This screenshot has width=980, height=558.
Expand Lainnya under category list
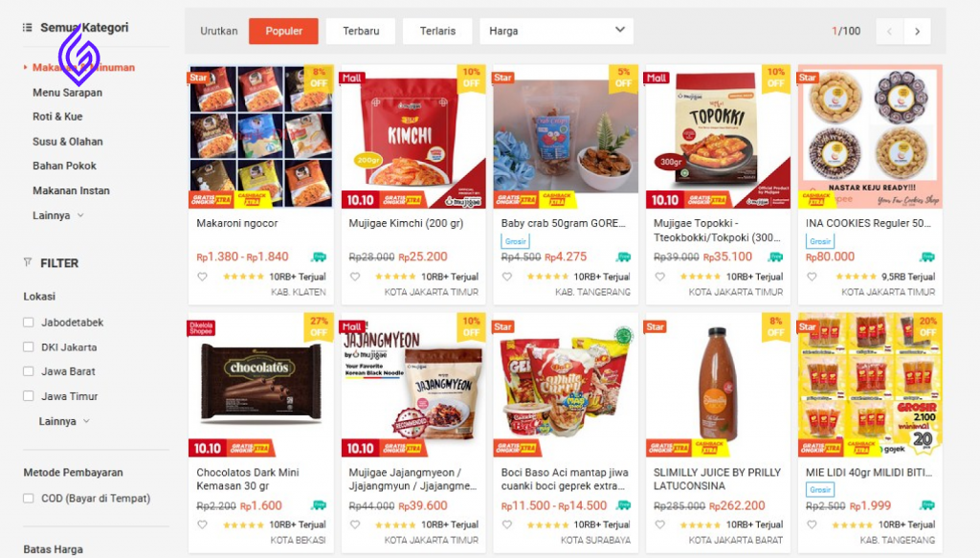[x=58, y=215]
